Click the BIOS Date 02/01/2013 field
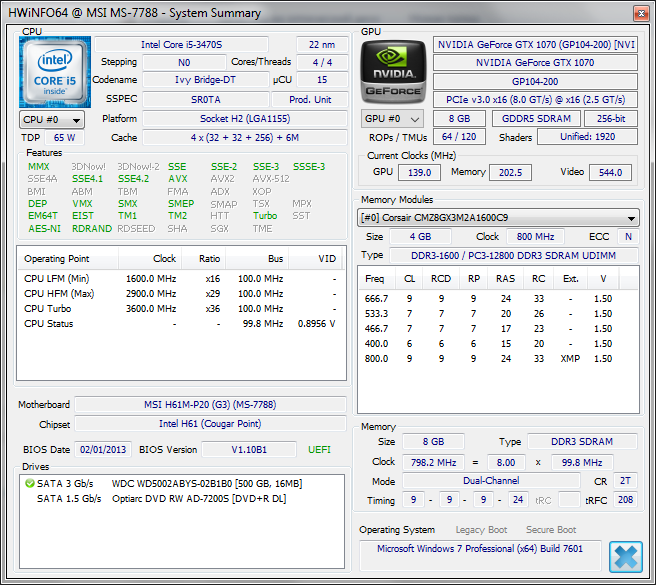The width and height of the screenshot is (656, 585). [x=103, y=450]
